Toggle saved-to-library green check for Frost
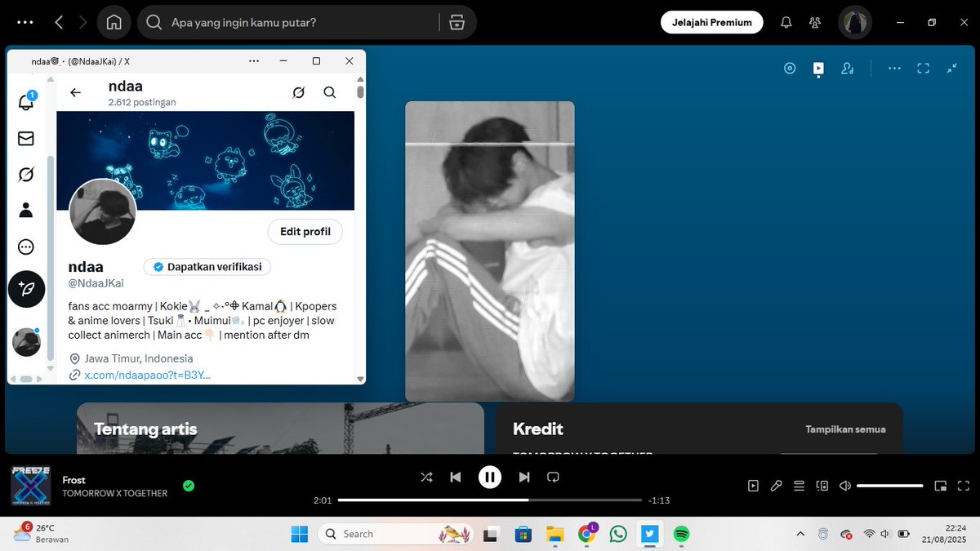This screenshot has height=551, width=980. (x=189, y=486)
